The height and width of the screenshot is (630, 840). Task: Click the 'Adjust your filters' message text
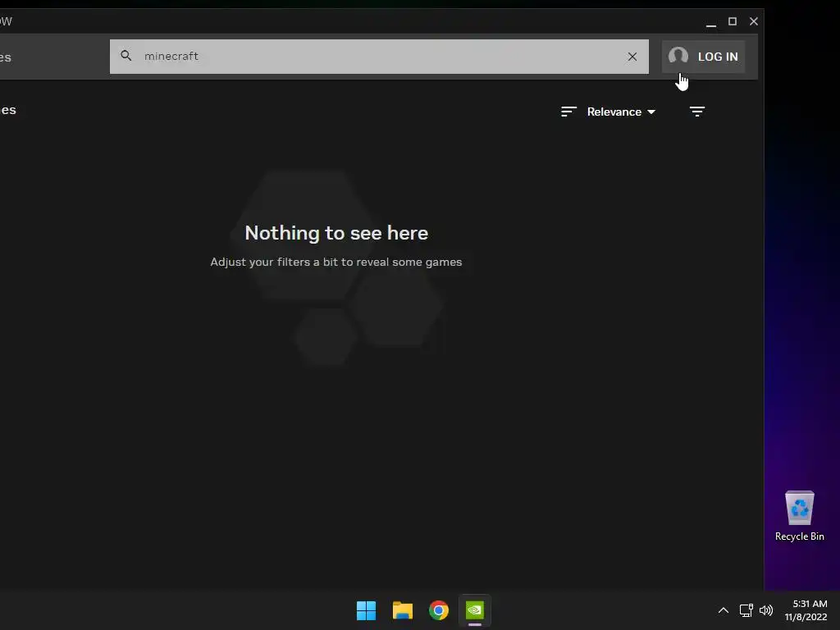click(x=336, y=262)
